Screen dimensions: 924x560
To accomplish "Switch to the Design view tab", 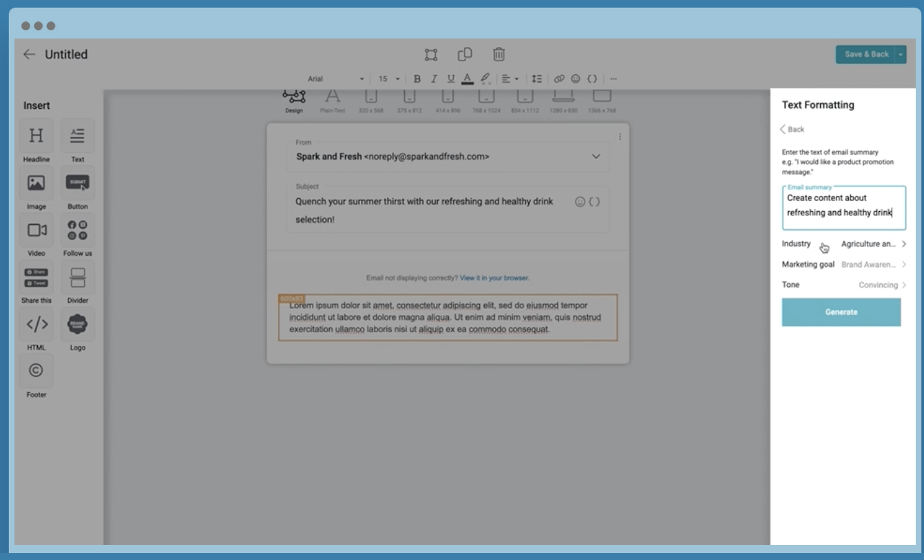I will (x=294, y=102).
